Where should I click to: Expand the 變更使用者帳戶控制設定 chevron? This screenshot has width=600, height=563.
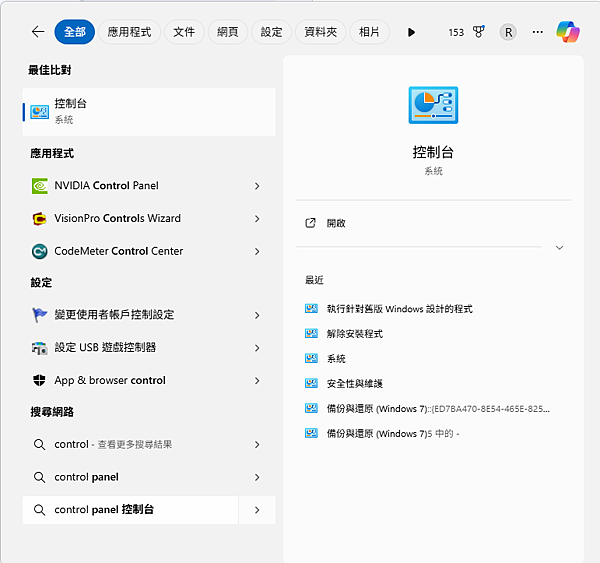coord(257,315)
